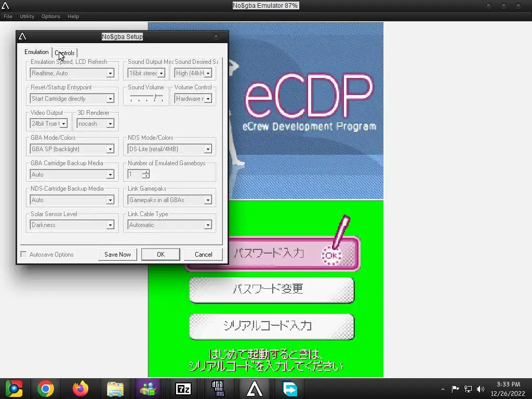
Task: Open the volume speaker tray icon
Action: [481, 389]
